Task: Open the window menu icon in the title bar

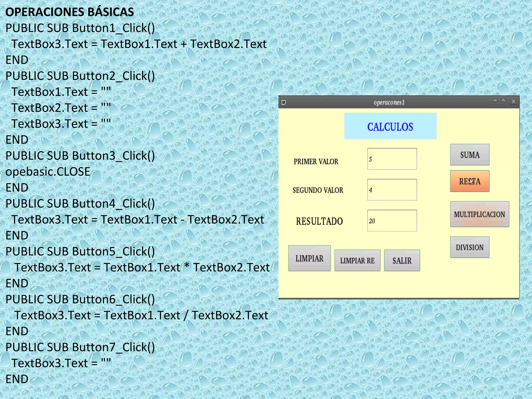Action: pyautogui.click(x=284, y=102)
